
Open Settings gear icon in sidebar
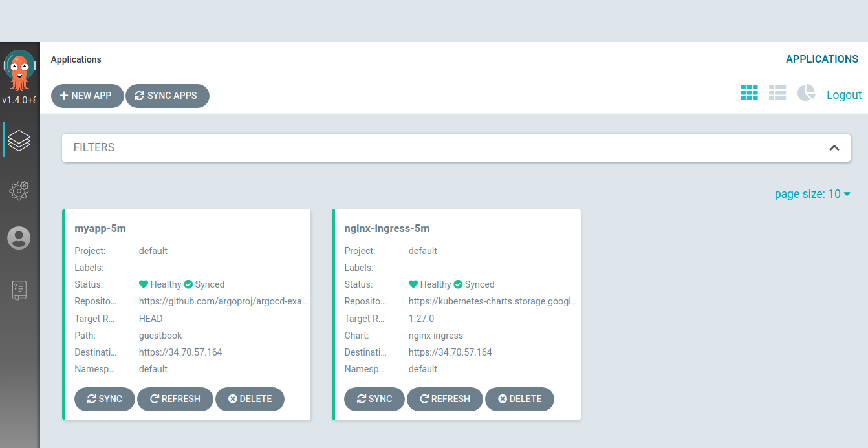(19, 189)
